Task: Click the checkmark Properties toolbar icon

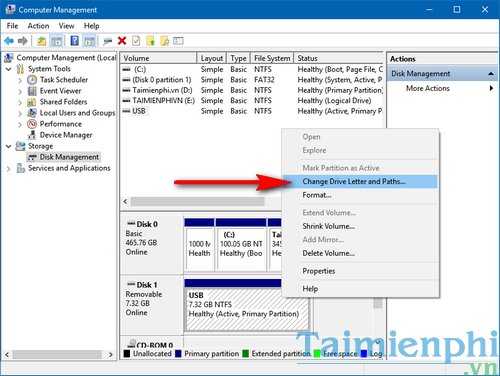Action: click(136, 41)
